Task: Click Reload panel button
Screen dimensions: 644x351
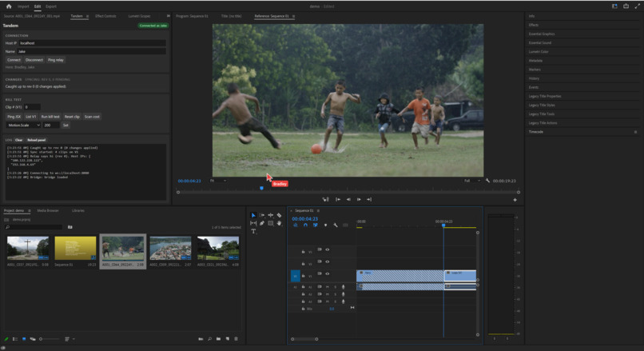Action: (x=37, y=140)
